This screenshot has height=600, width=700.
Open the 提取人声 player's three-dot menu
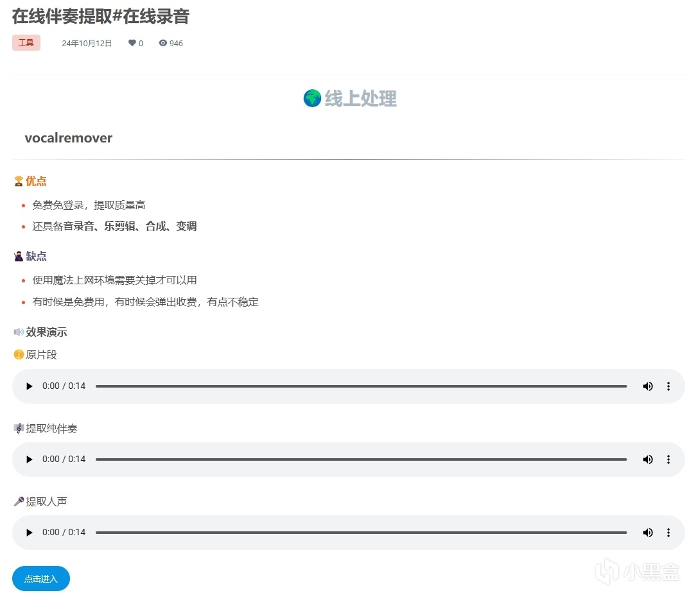point(668,532)
